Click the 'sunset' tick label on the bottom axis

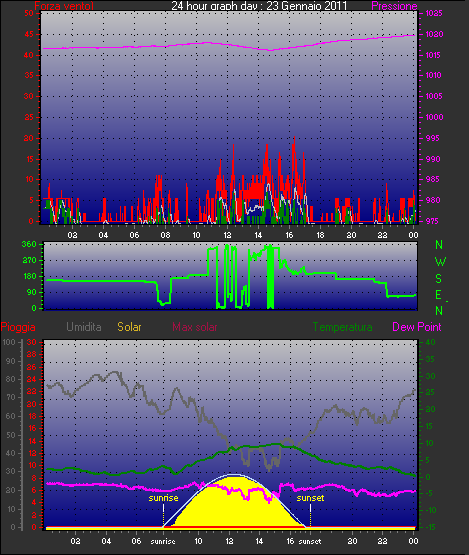310,542
